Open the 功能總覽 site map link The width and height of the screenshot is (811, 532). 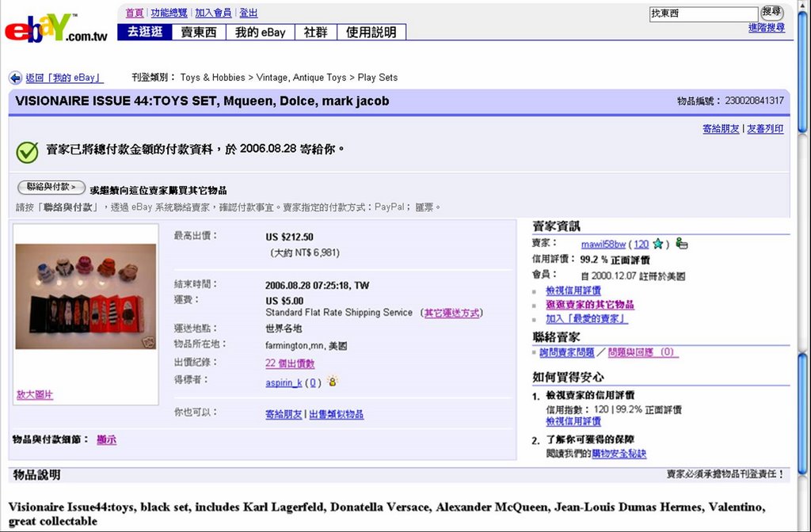click(x=169, y=13)
